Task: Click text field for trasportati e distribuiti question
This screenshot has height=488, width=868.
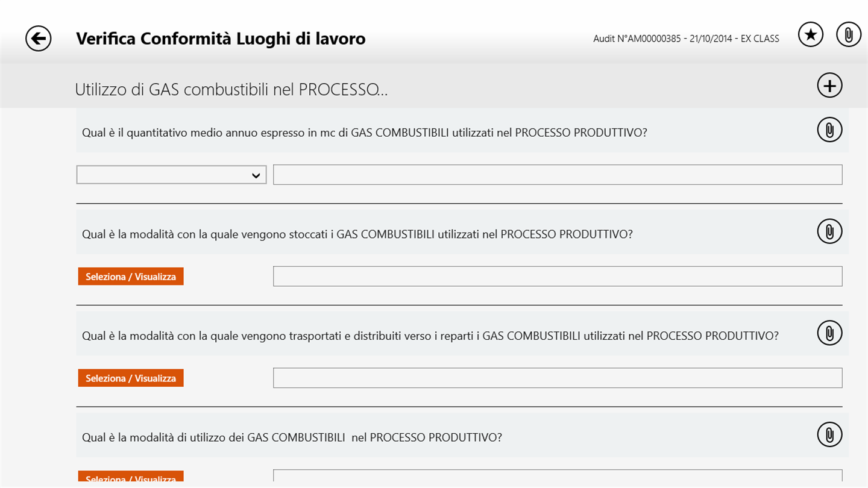Action: point(557,378)
